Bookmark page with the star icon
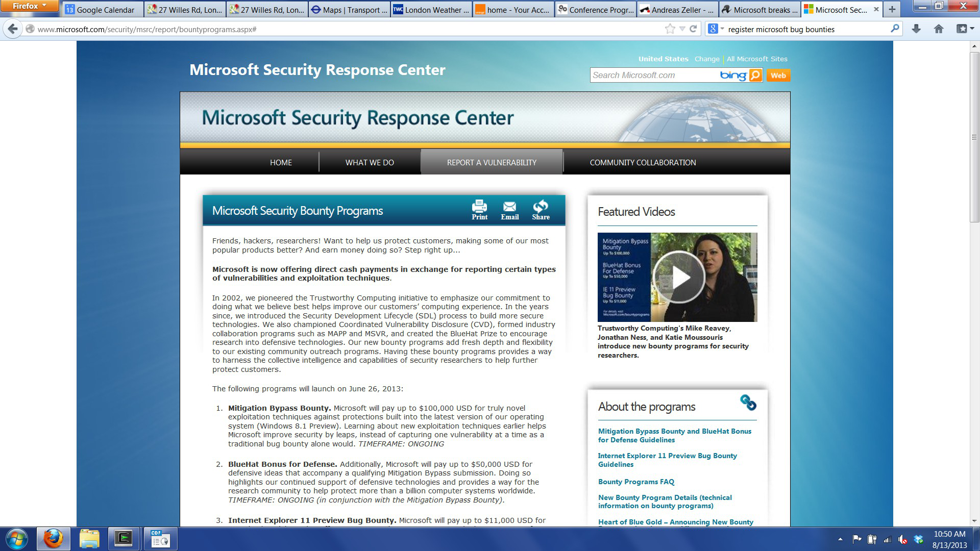 click(670, 29)
